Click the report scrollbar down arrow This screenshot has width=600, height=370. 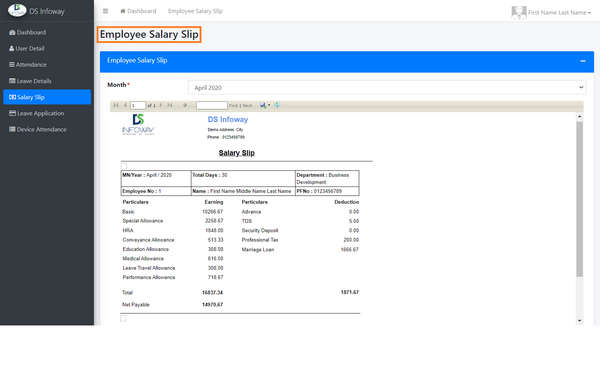tap(580, 321)
